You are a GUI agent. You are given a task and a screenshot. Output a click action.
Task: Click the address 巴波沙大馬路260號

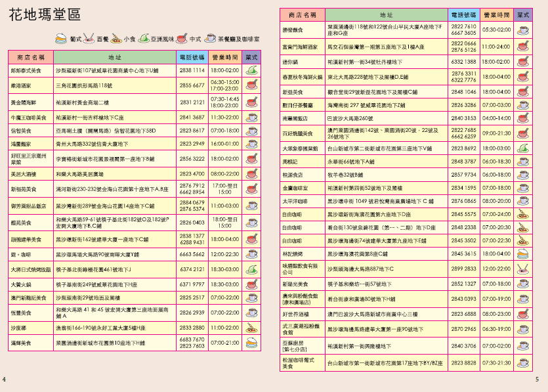[350, 119]
